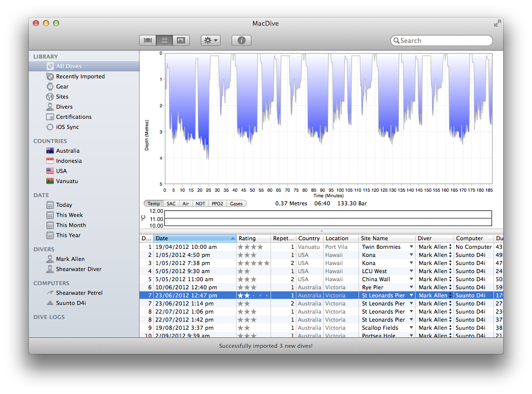Switch to the list view mode
The height and width of the screenshot is (394, 532).
pyautogui.click(x=164, y=40)
